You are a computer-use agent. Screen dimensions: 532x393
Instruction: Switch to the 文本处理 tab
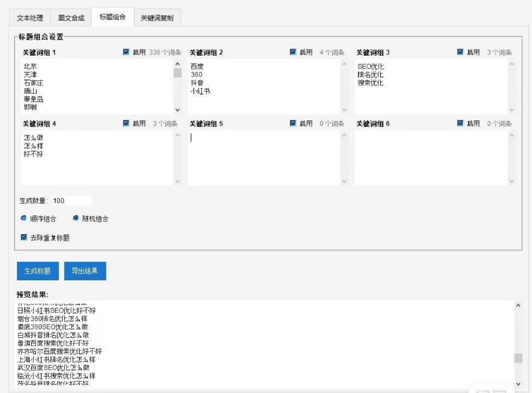click(x=30, y=18)
